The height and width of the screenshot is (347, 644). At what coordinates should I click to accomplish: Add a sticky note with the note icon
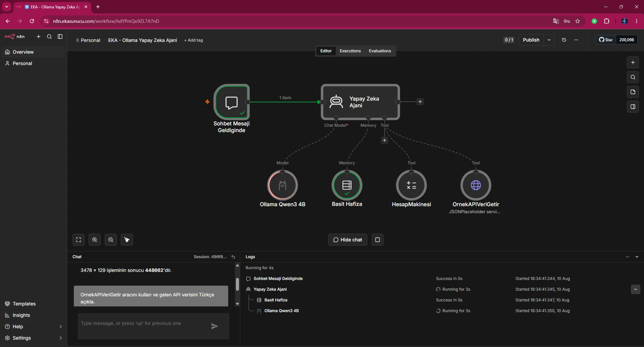point(633,92)
